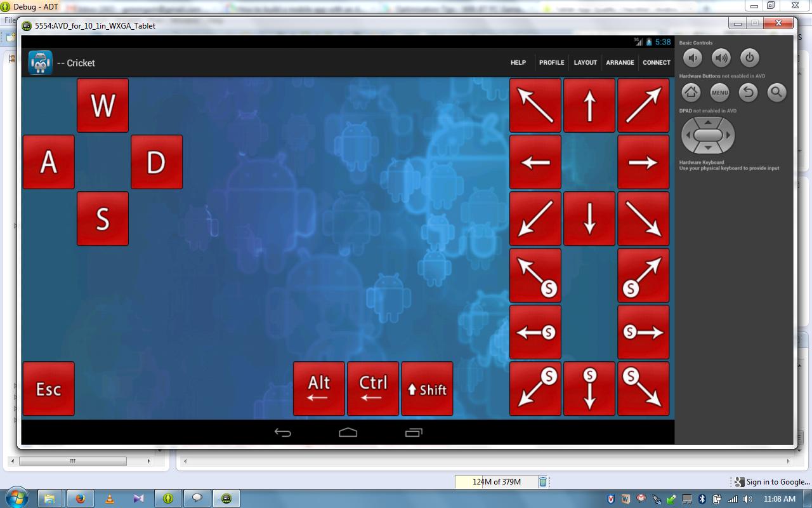The height and width of the screenshot is (508, 812).
Task: Open the PROFILE menu
Action: coord(551,62)
